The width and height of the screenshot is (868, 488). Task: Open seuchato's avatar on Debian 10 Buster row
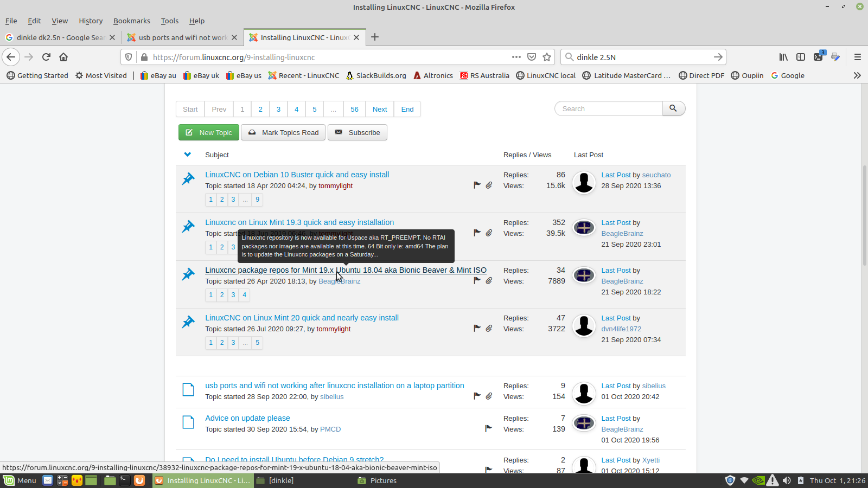coord(584,182)
